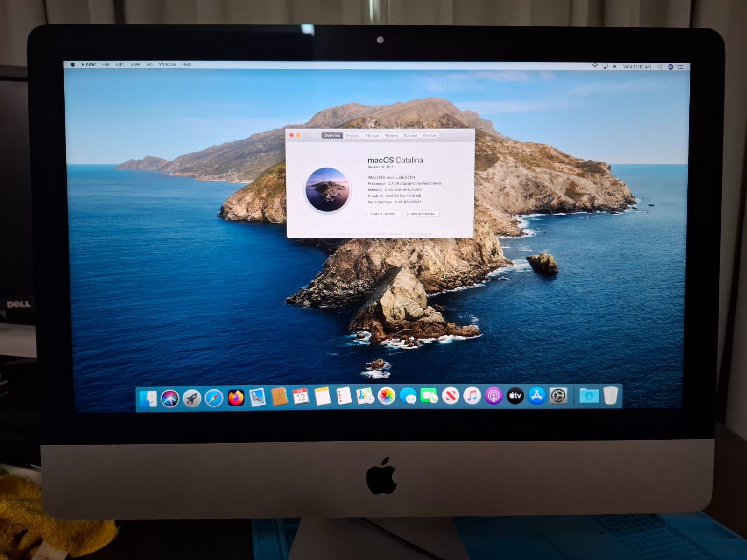Open the Downloads folder in dock
747x560 pixels.
(589, 396)
